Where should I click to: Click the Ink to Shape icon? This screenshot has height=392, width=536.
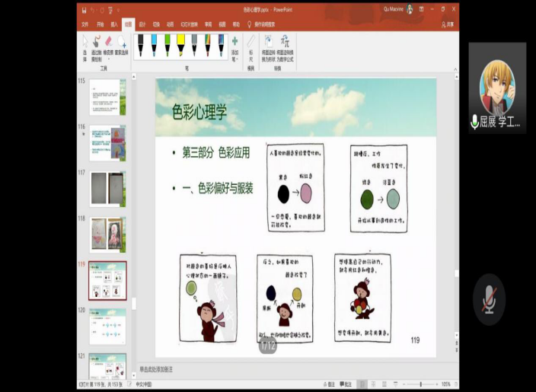268,44
